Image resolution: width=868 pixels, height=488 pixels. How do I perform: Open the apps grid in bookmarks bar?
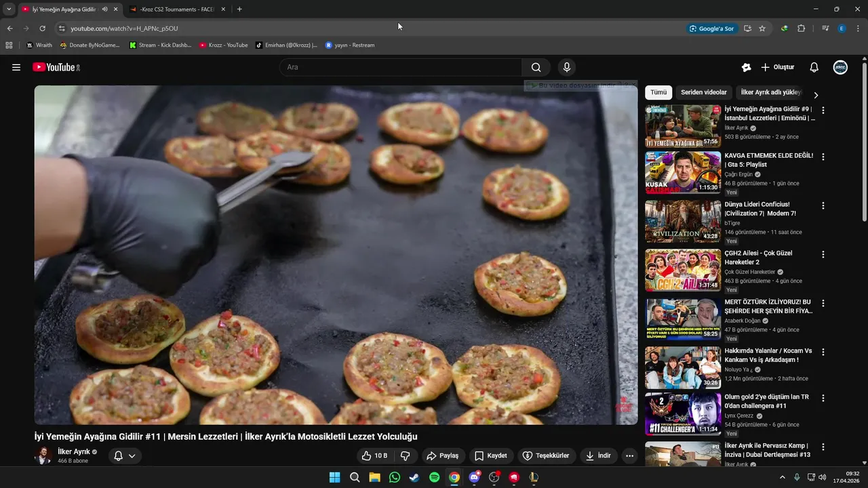coord(9,45)
